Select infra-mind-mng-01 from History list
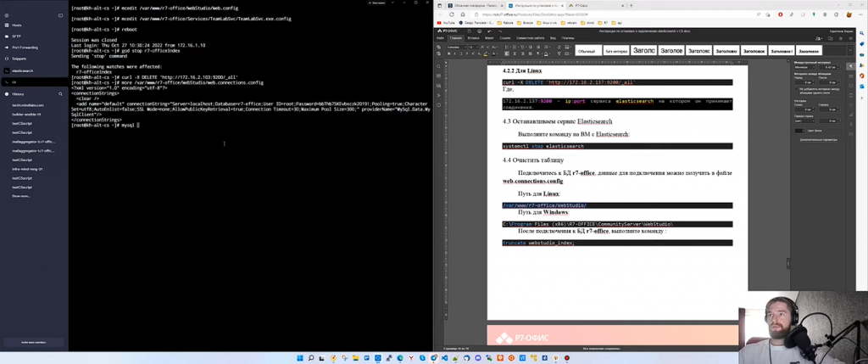Image resolution: width=868 pixels, height=364 pixels. coord(27,169)
